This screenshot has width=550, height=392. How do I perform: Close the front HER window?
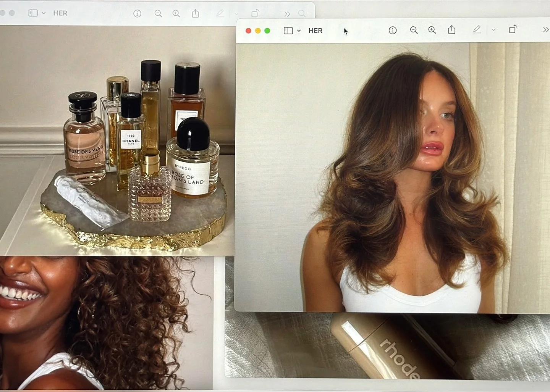(x=248, y=31)
